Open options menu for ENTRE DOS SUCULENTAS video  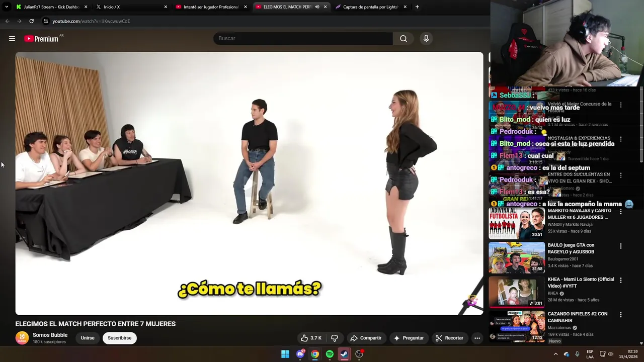click(x=620, y=175)
